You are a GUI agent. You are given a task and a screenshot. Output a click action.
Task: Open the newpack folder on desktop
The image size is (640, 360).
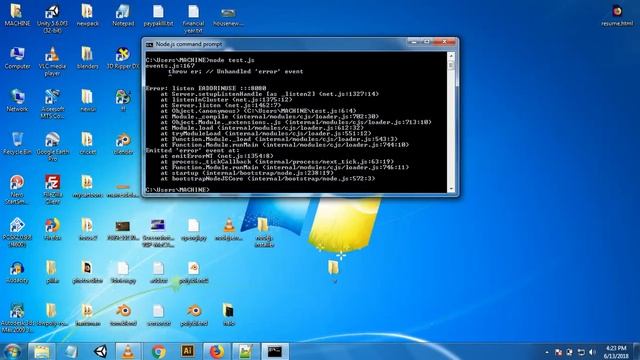coord(87,15)
